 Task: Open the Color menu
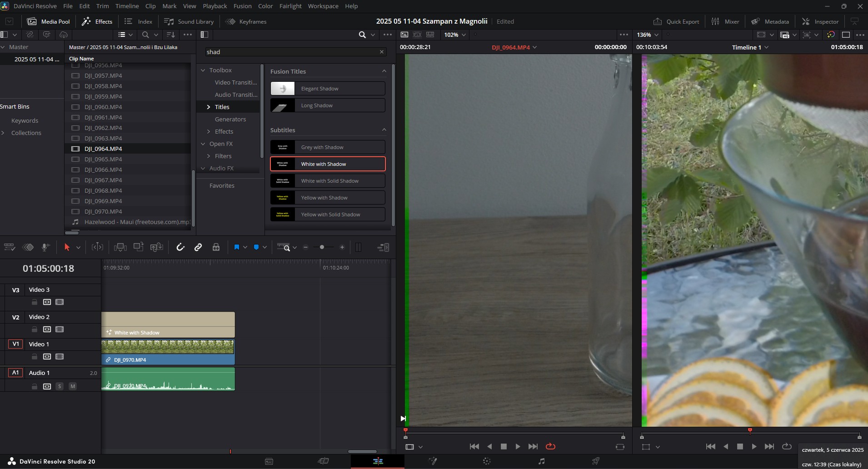265,6
